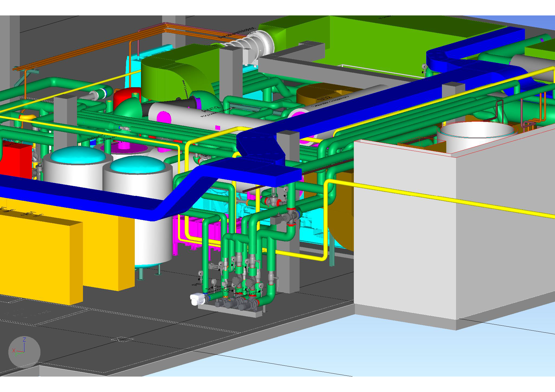The height and width of the screenshot is (392, 555).
Task: Click the blue Z axis label
Action: 24,340
